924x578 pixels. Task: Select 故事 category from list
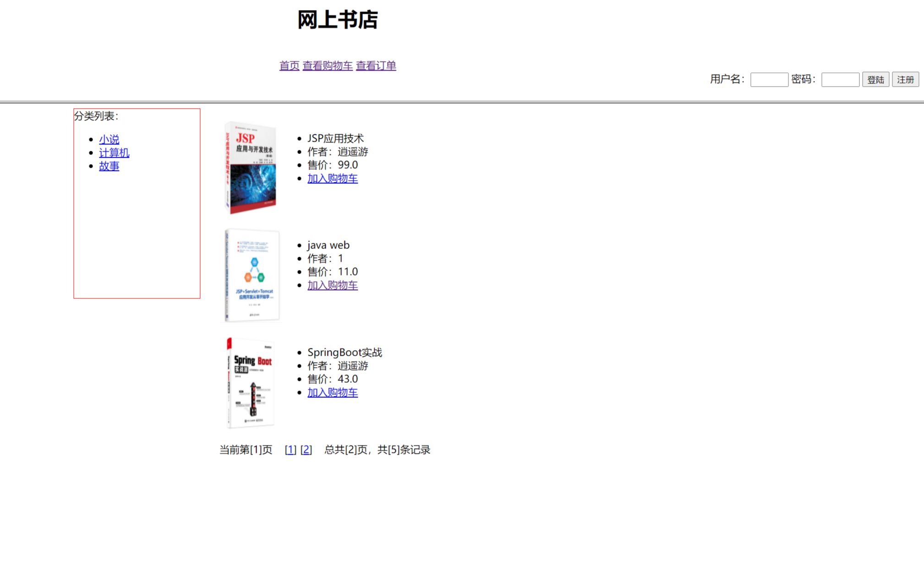click(x=109, y=166)
